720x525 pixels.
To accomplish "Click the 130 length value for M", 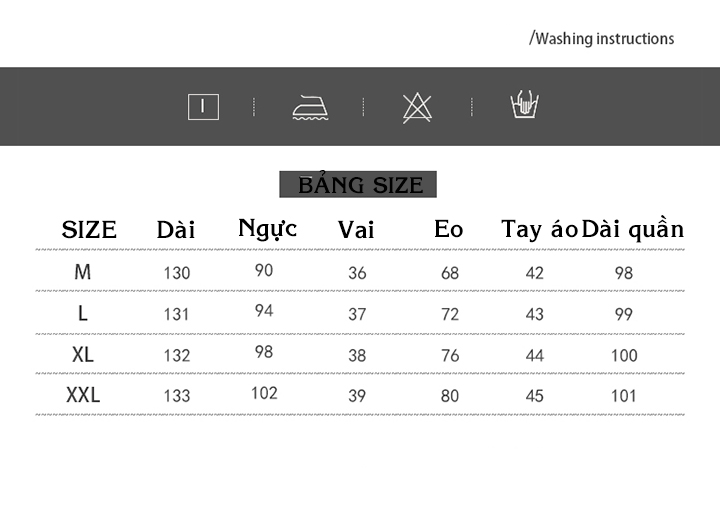I will click(x=177, y=273).
